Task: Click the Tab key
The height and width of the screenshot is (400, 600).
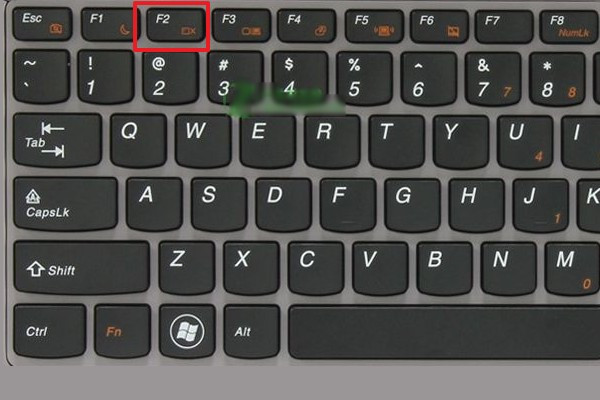Action: [x=57, y=140]
